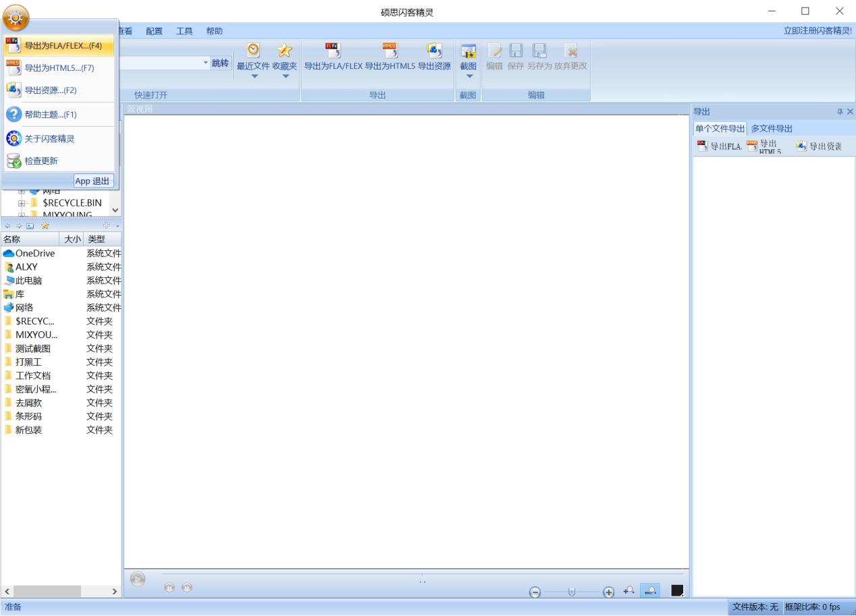
Task: Switch to 多文件导出 tab
Action: (772, 129)
